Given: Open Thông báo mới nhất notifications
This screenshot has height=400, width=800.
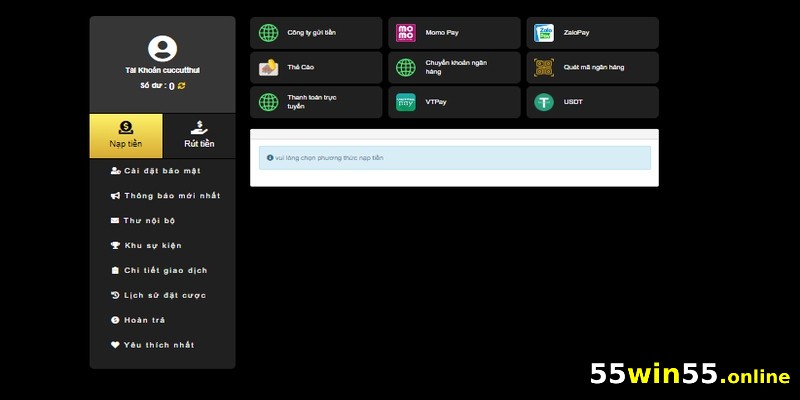Looking at the screenshot, I should pyautogui.click(x=171, y=196).
